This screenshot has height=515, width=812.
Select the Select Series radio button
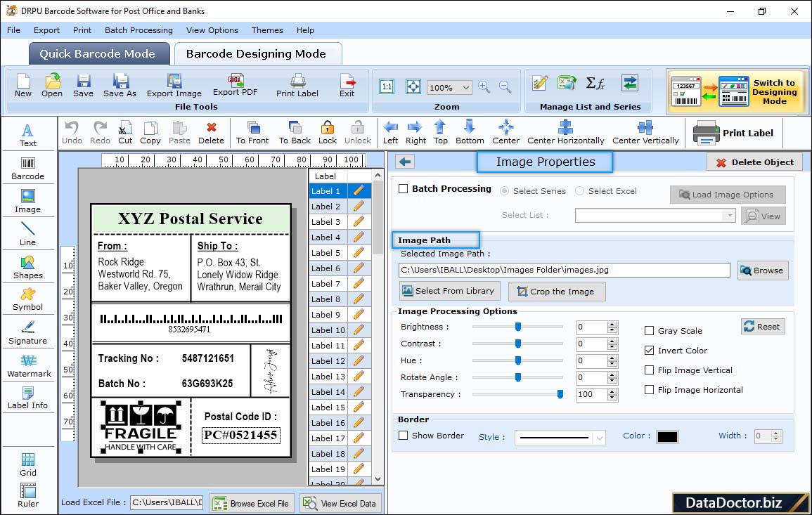tap(504, 191)
